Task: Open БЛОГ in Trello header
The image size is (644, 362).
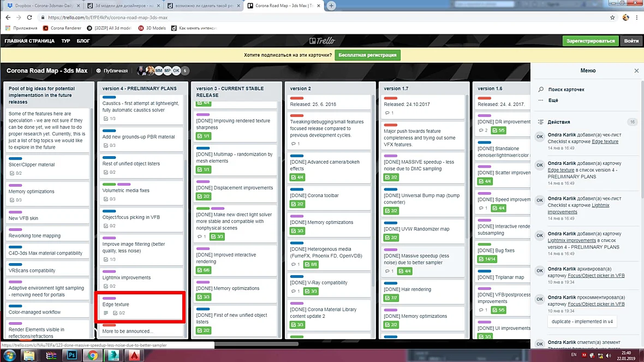Action: (83, 41)
